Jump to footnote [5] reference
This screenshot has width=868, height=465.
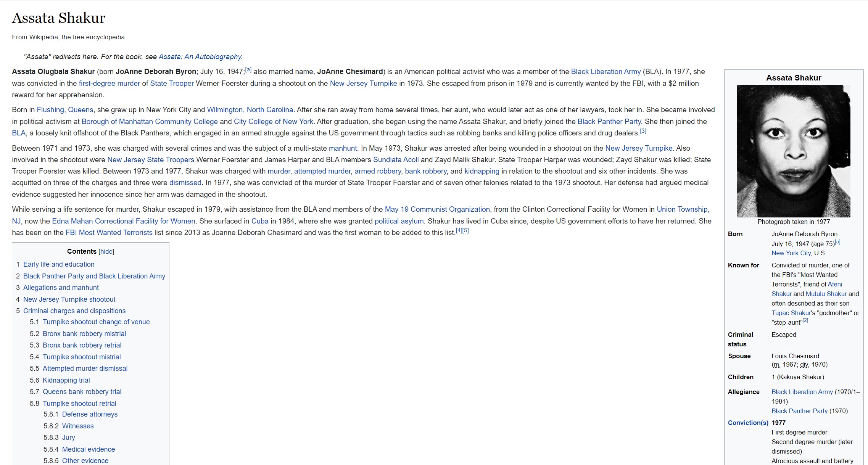pyautogui.click(x=465, y=231)
